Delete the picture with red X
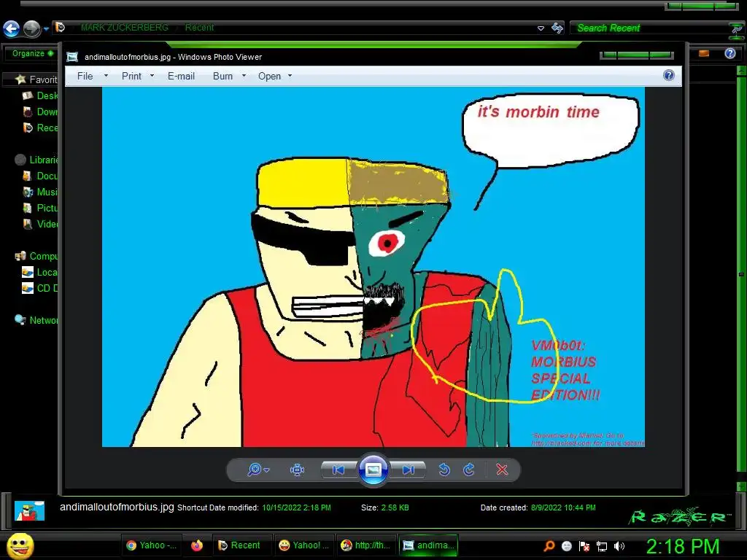747x560 pixels. 502,470
